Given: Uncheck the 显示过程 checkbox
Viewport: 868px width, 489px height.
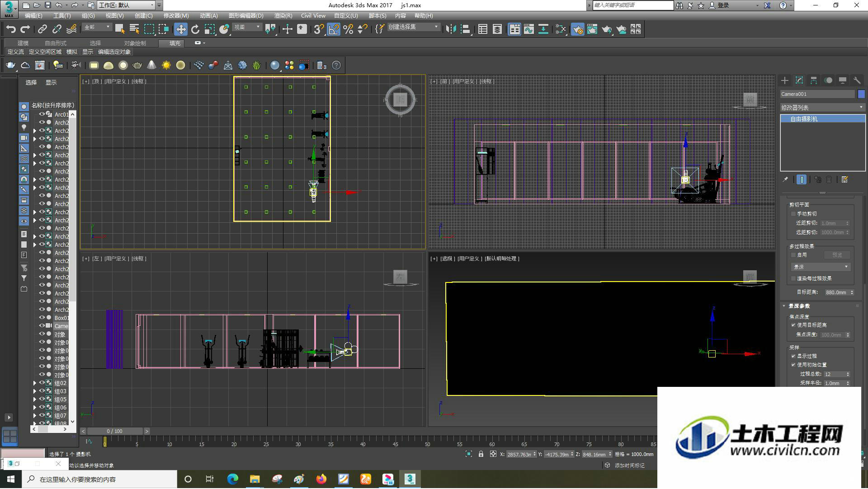Looking at the screenshot, I should click(793, 356).
